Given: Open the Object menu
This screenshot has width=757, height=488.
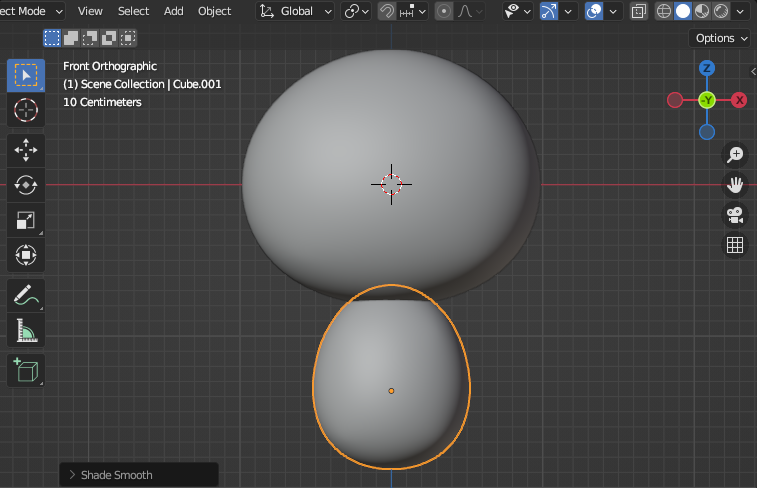Looking at the screenshot, I should click(214, 11).
